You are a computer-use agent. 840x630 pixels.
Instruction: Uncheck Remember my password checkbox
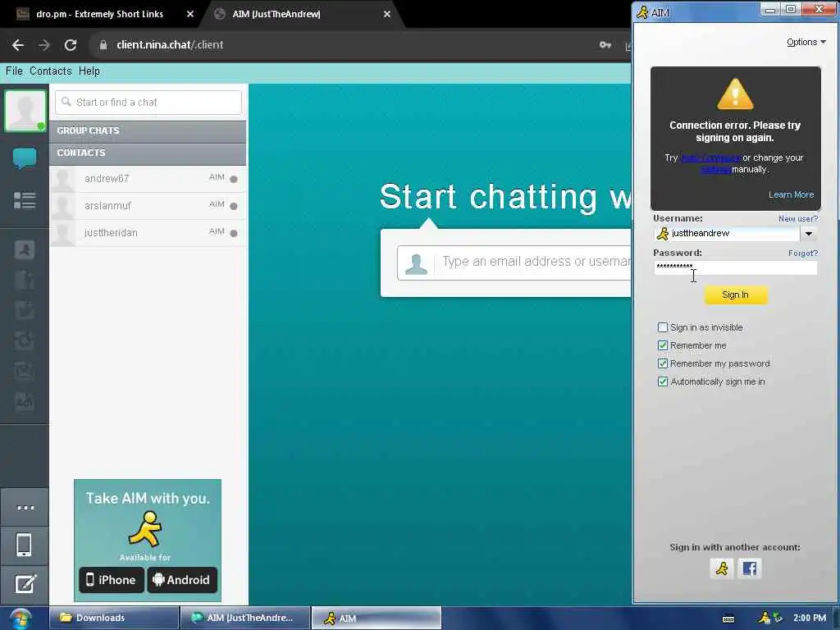(663, 363)
